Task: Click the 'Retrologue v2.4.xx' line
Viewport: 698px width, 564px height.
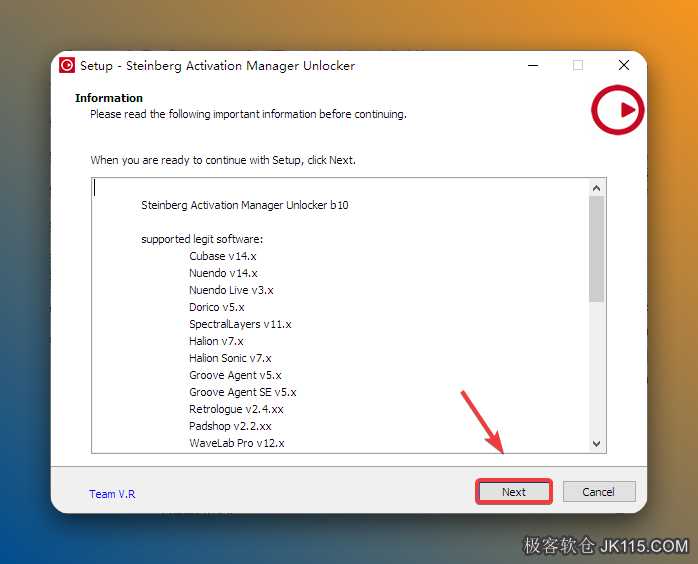Action: tap(236, 409)
